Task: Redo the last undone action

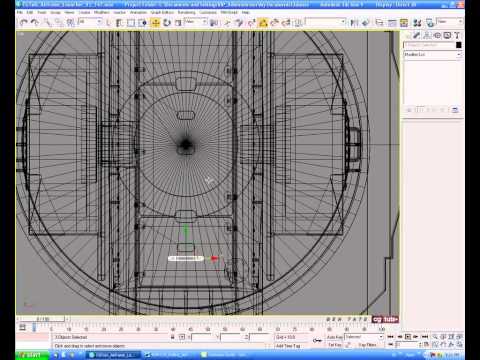Action: 35,23
